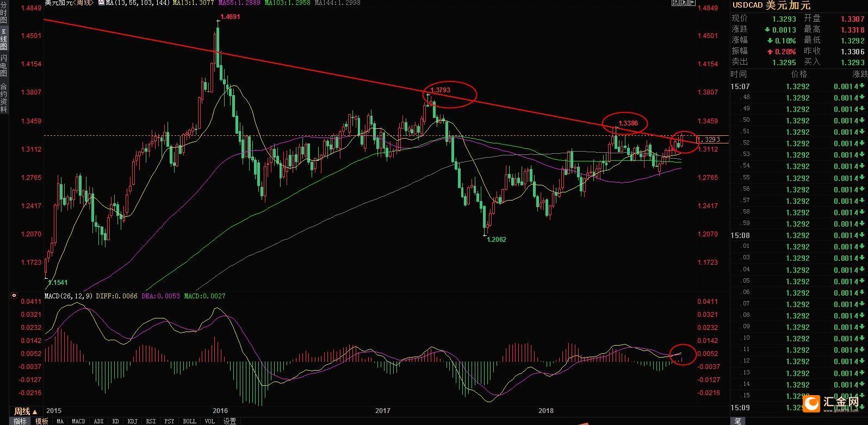Click the green down arrow beside 0.0013
The image size is (868, 425).
click(x=767, y=30)
